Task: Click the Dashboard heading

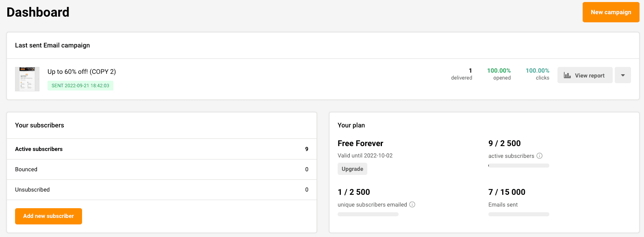Action: [37, 12]
